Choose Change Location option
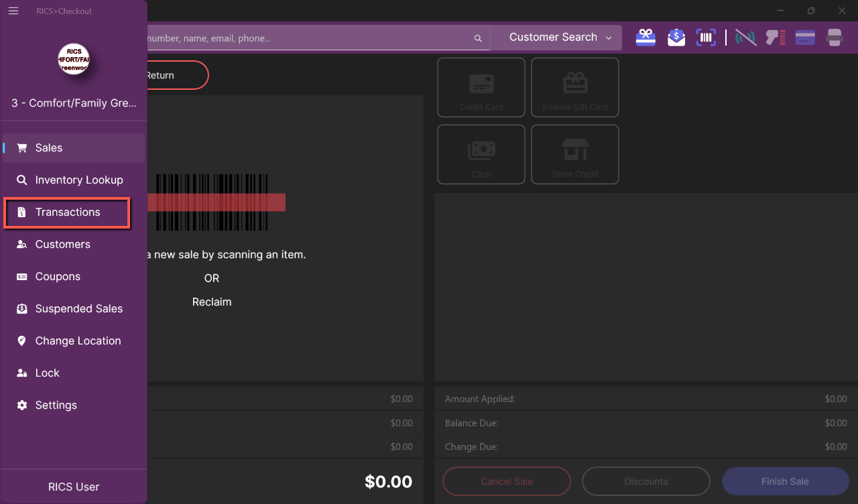The height and width of the screenshot is (504, 858). 78,341
